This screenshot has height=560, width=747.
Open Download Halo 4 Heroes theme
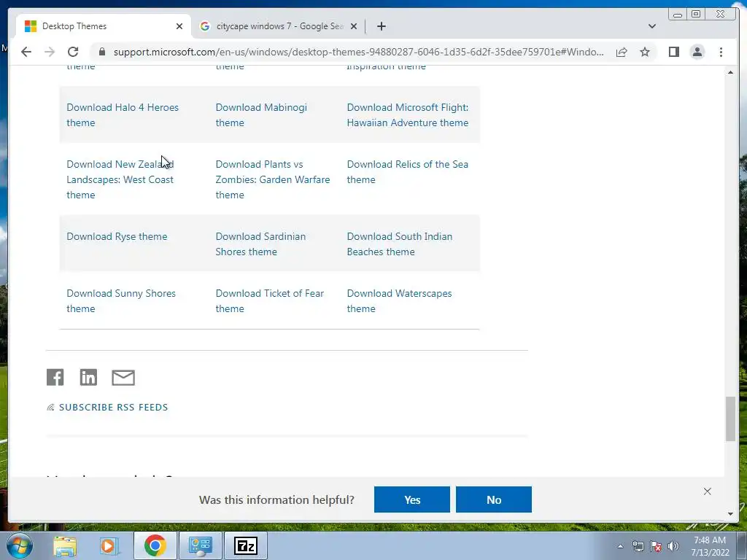pos(123,114)
